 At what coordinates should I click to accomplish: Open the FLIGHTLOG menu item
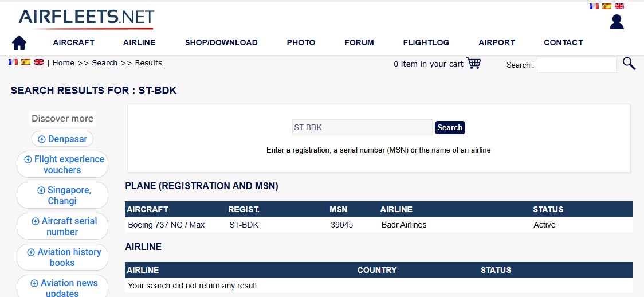click(x=426, y=42)
